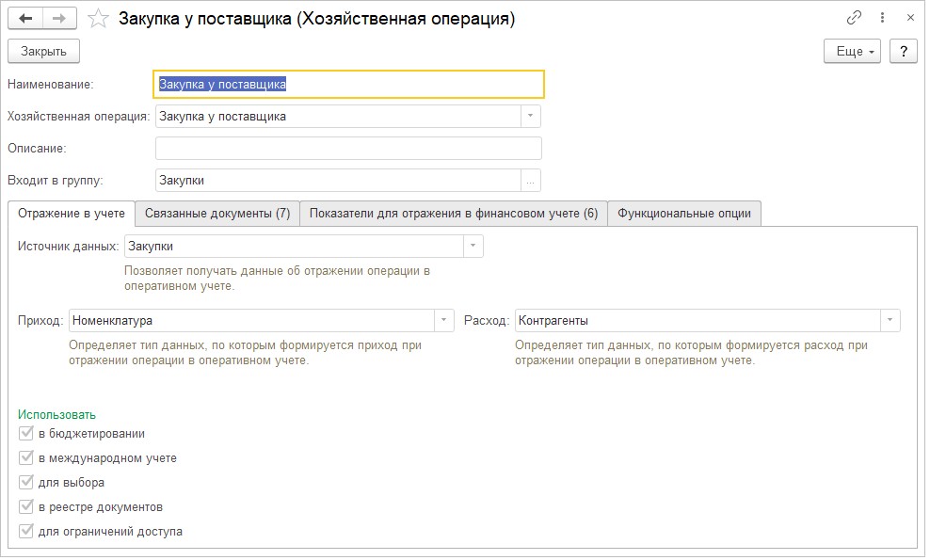
Task: Toggle the "в бюджетировании" checkbox
Action: click(x=26, y=434)
